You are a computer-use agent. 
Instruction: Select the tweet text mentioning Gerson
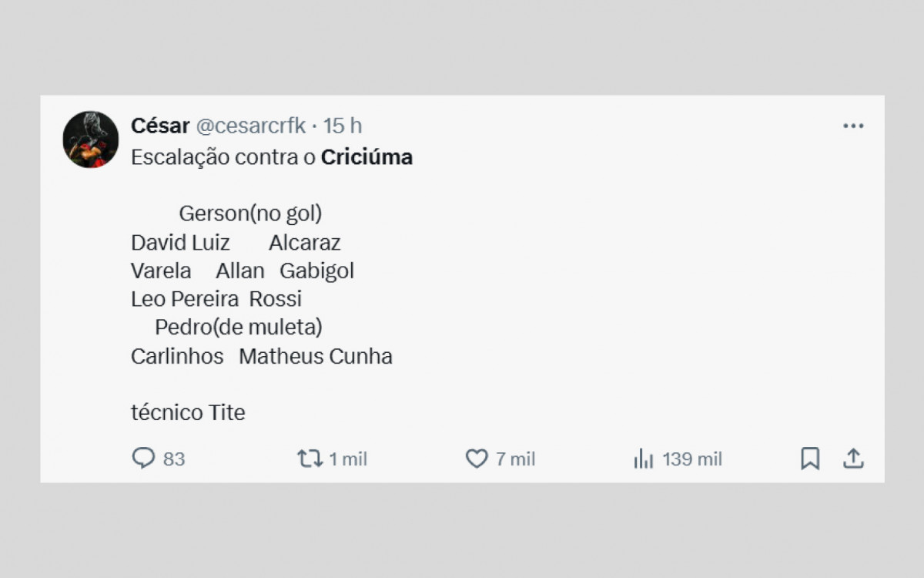coord(250,213)
